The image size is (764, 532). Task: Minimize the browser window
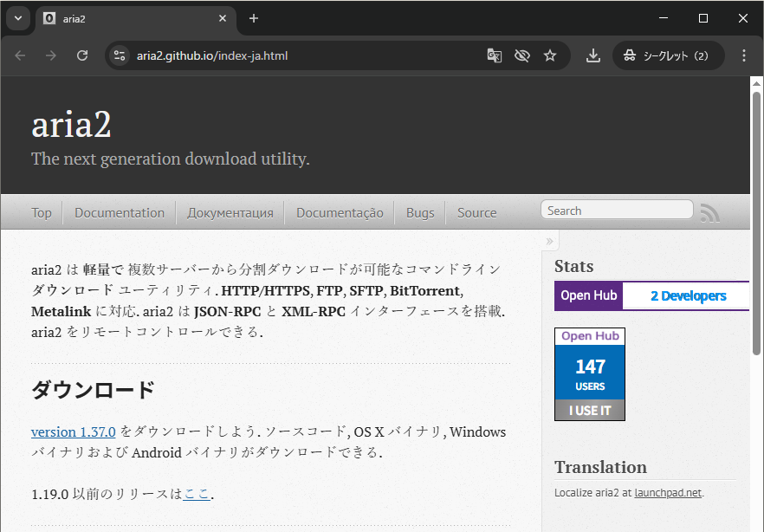(x=664, y=18)
